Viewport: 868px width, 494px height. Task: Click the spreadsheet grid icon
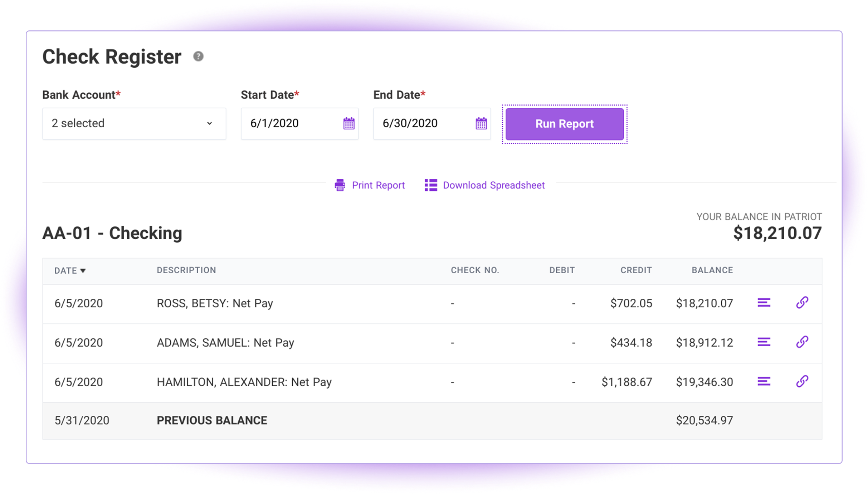[x=431, y=185]
